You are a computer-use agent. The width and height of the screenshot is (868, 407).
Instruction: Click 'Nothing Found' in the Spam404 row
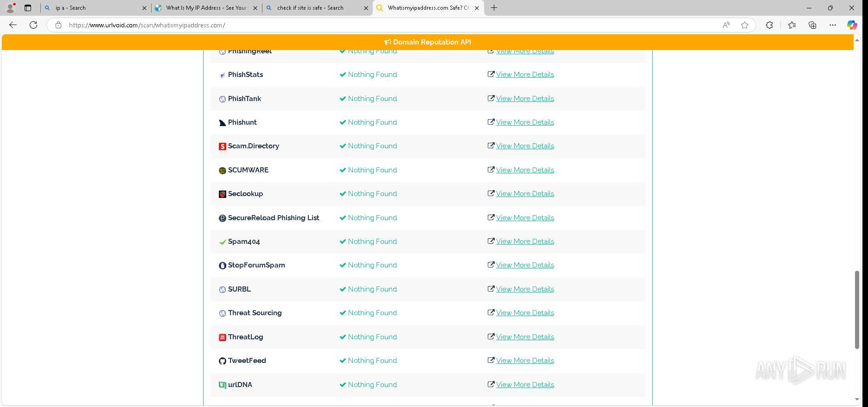click(x=372, y=242)
